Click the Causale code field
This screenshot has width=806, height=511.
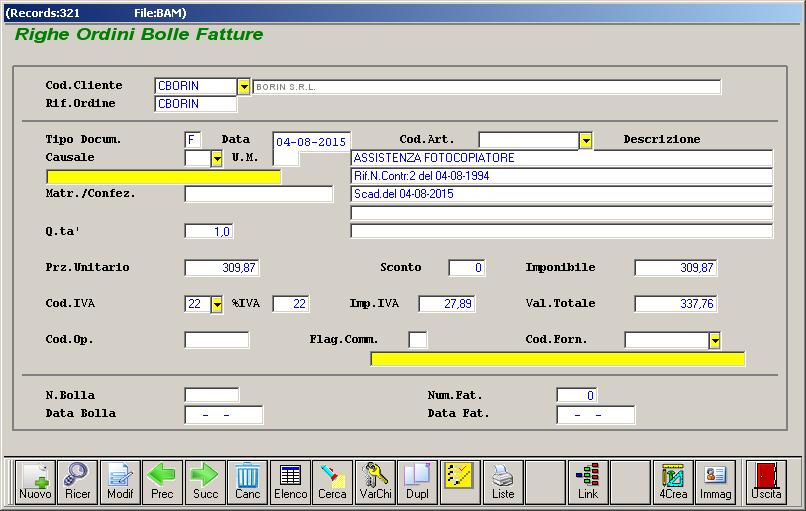click(198, 158)
